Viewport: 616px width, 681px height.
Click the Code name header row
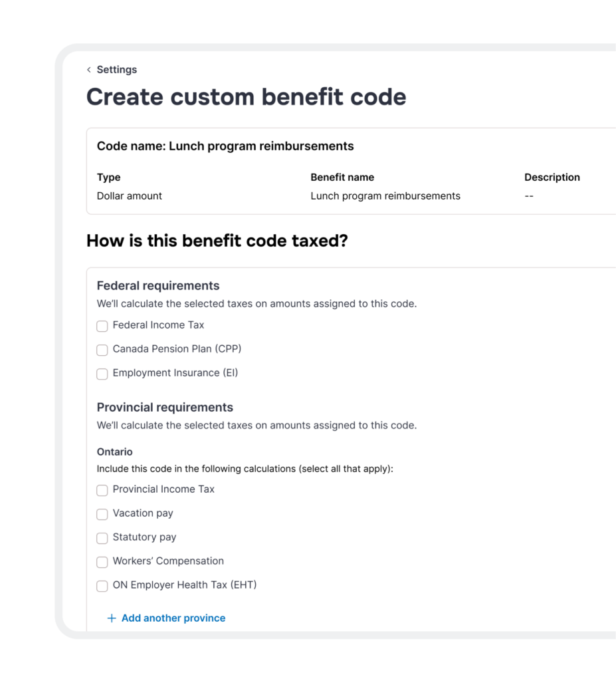click(226, 146)
